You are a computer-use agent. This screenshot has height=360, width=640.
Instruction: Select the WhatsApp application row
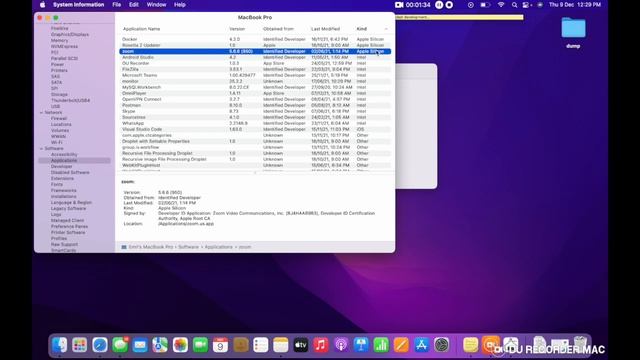(x=255, y=123)
